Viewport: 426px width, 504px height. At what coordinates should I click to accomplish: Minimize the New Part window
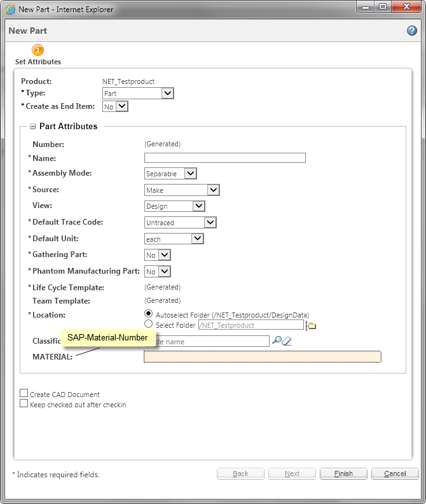coord(366,7)
